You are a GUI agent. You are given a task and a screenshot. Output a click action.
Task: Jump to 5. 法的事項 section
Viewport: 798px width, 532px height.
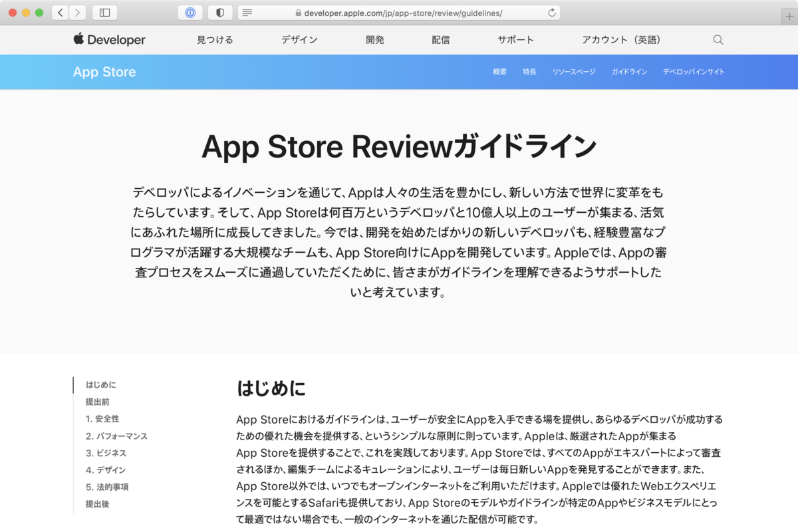(107, 487)
